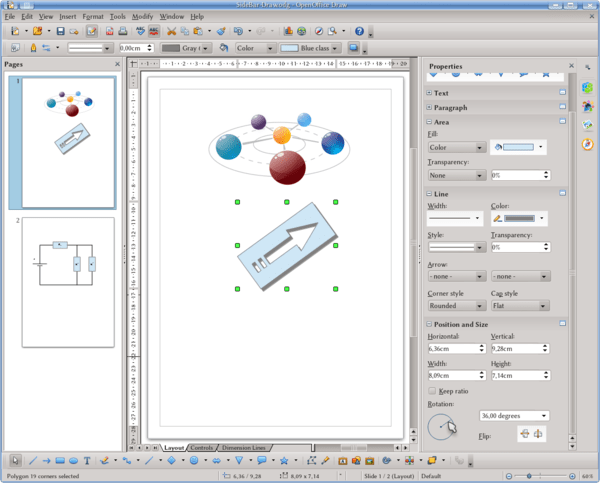Enable the Keep ratio checkbox
The width and height of the screenshot is (600, 483).
click(432, 390)
